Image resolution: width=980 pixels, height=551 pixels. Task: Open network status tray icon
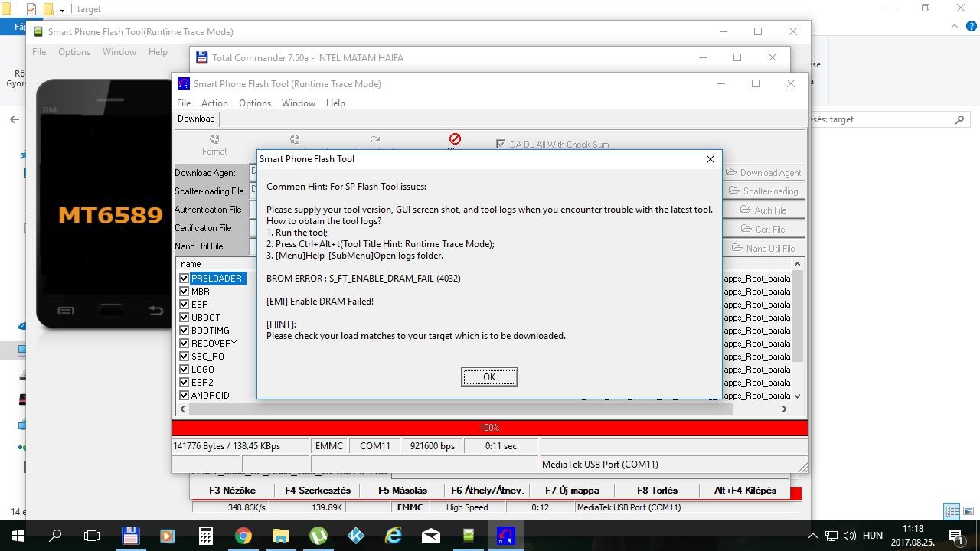pos(832,536)
